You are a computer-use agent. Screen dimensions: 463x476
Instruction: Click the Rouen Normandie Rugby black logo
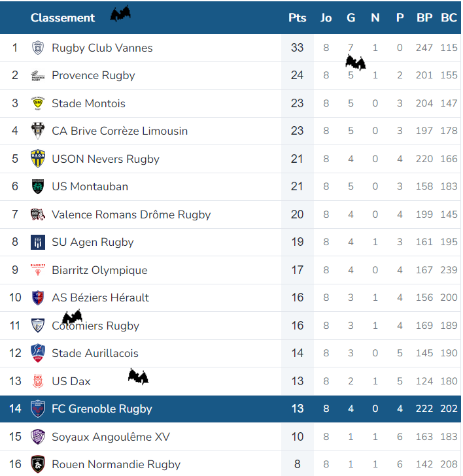pos(38,464)
